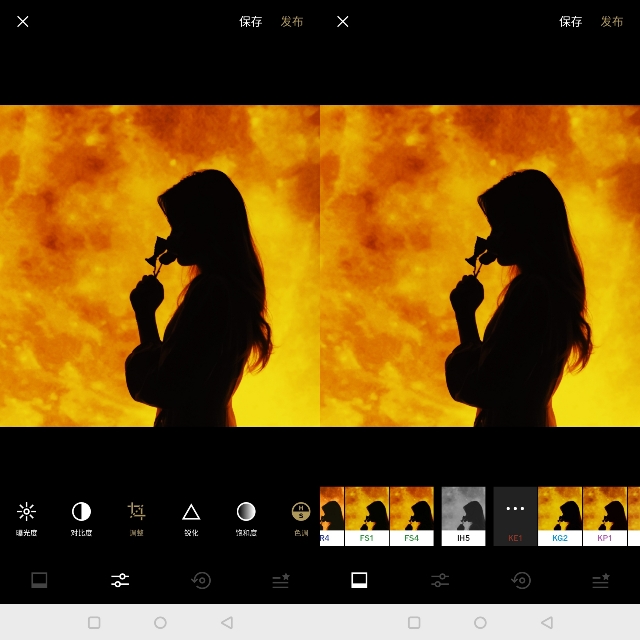
Task: Open the favorite recipes star-list icon on the filter screen
Action: [600, 580]
